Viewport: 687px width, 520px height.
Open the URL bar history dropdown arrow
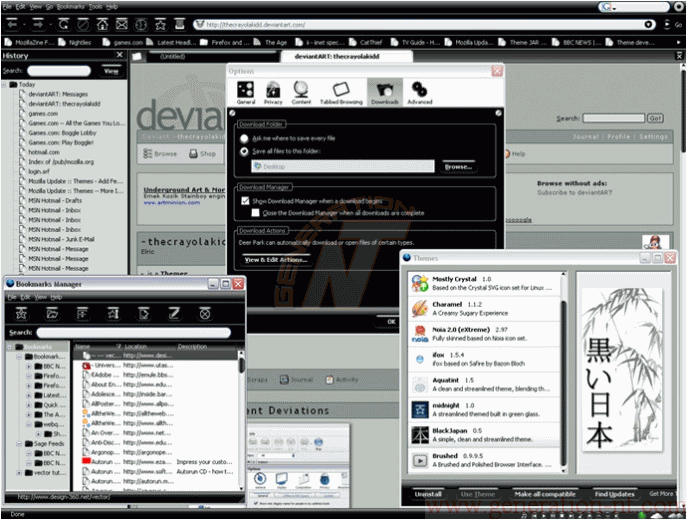point(648,25)
